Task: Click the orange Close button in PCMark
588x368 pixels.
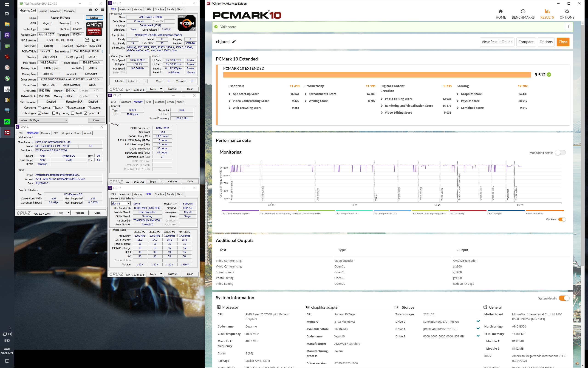Action: 563,42
